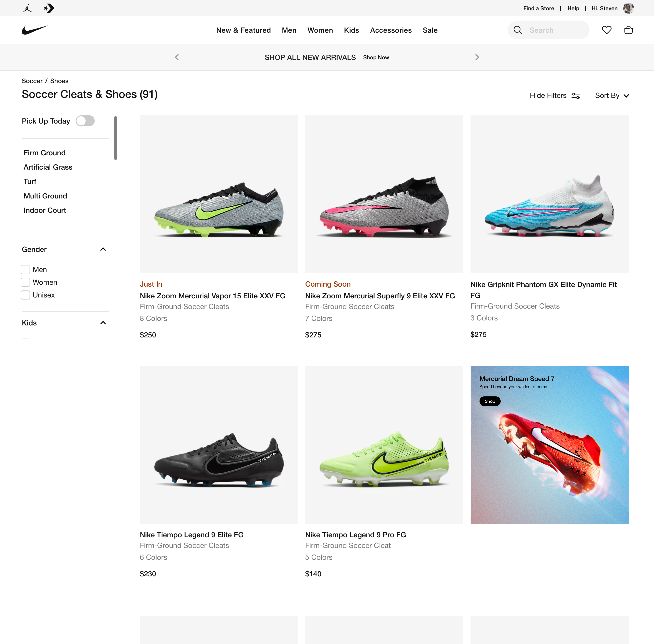Screen dimensions: 654x644
Task: Click Find a Store link
Action: point(538,8)
